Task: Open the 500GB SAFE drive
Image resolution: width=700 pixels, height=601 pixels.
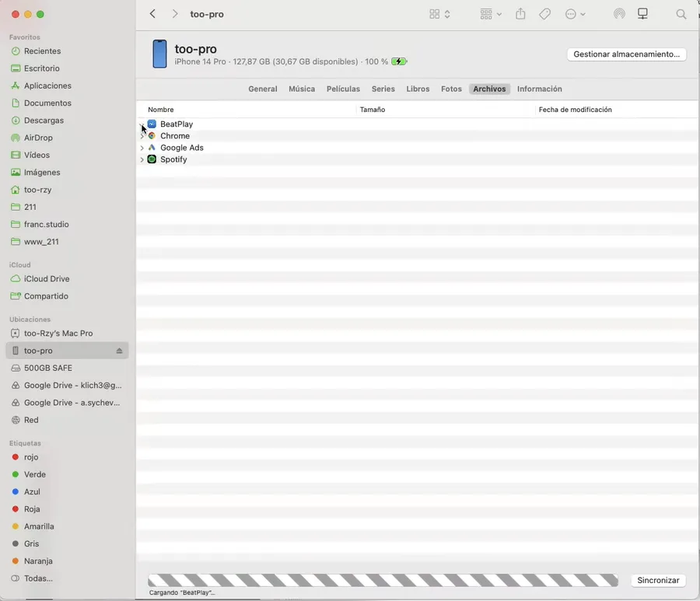Action: coord(47,368)
